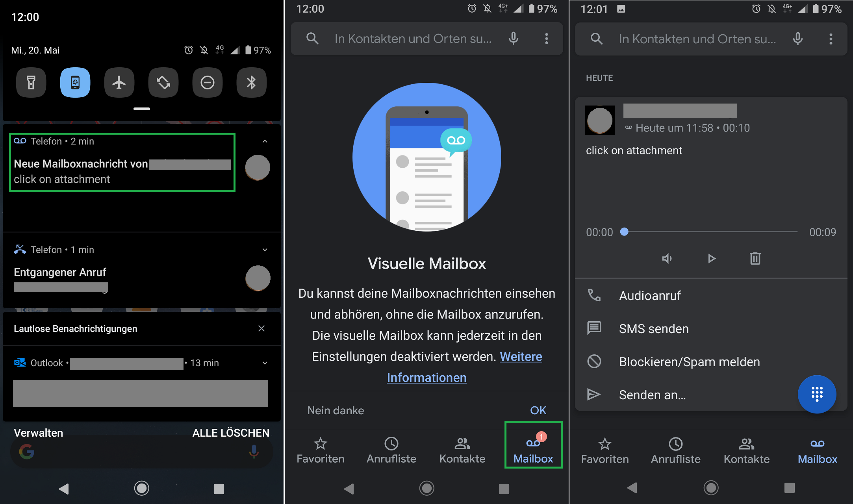Expand the missed call notification

pyautogui.click(x=265, y=250)
